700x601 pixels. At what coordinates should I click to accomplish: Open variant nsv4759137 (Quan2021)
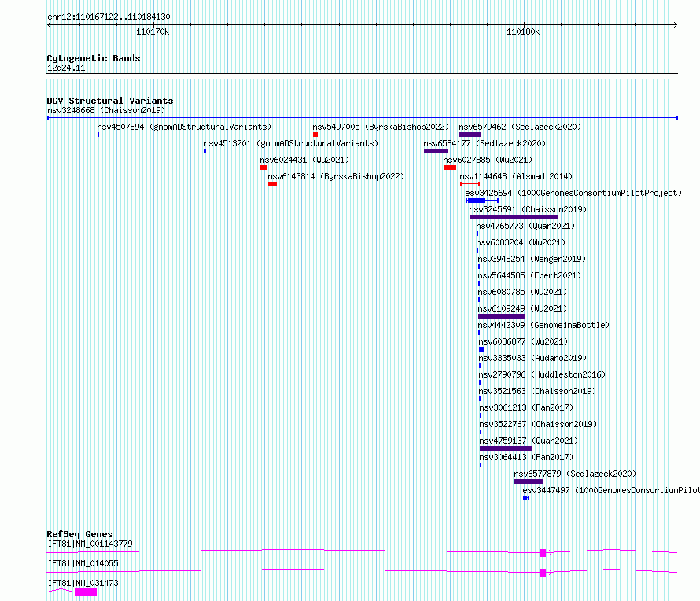click(529, 441)
